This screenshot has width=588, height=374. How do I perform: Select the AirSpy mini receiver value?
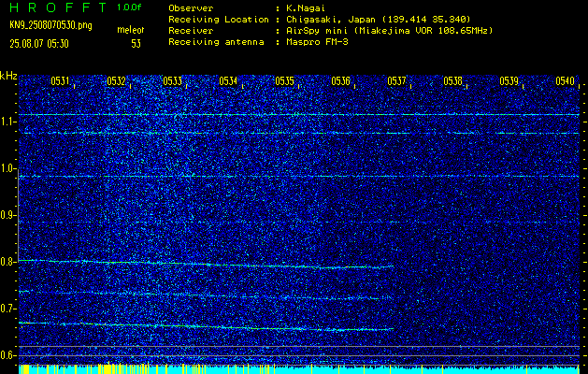(389, 31)
